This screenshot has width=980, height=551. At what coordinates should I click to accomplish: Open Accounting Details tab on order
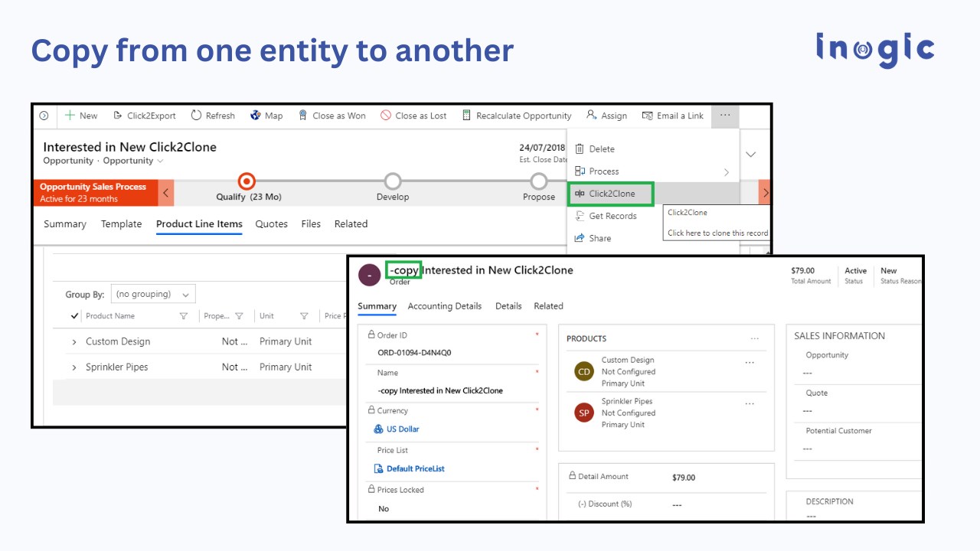(445, 306)
